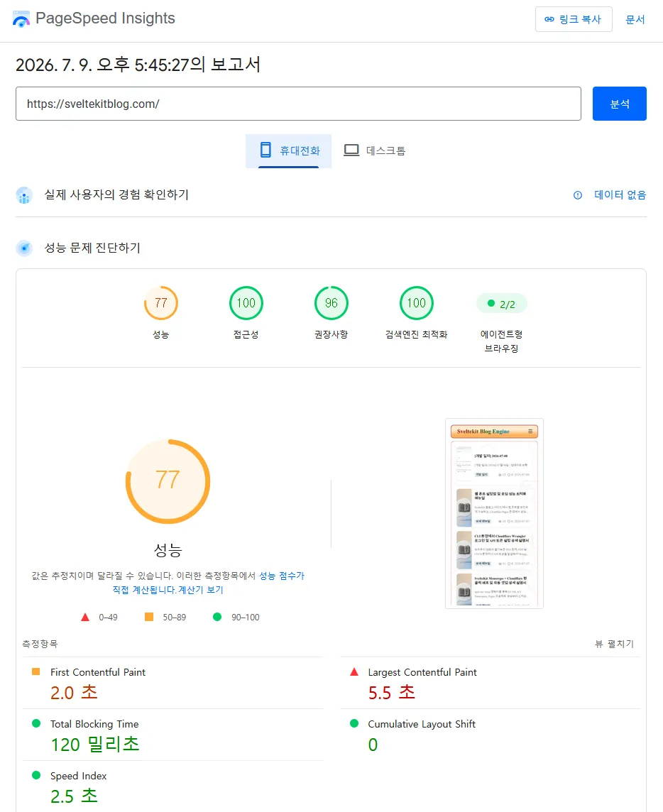Click the blue 분석 button
The image size is (663, 812).
[x=620, y=104]
